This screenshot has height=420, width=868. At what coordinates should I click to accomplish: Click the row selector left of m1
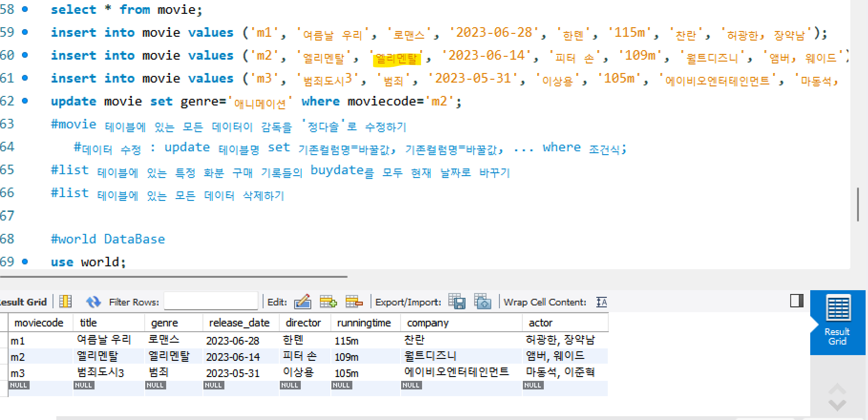(x=4, y=340)
